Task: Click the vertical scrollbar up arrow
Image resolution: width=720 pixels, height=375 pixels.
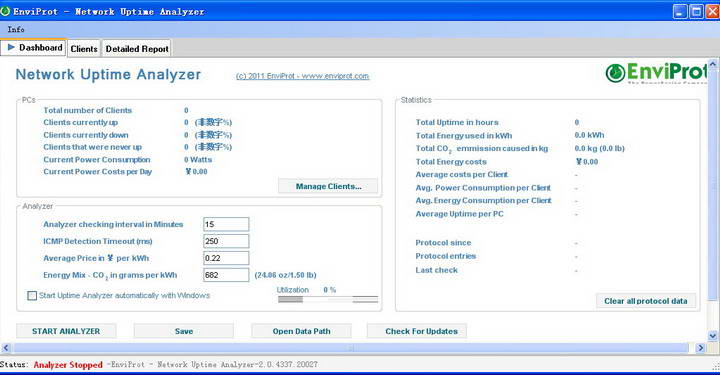Action: point(713,64)
